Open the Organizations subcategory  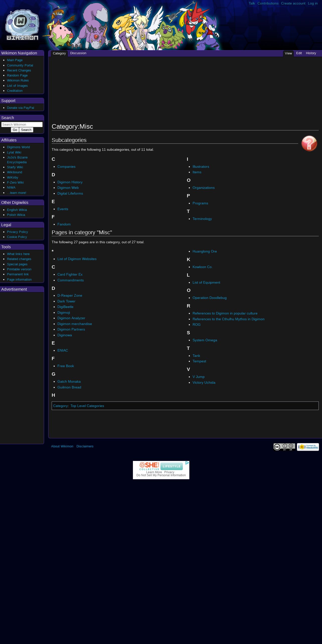pos(204,188)
